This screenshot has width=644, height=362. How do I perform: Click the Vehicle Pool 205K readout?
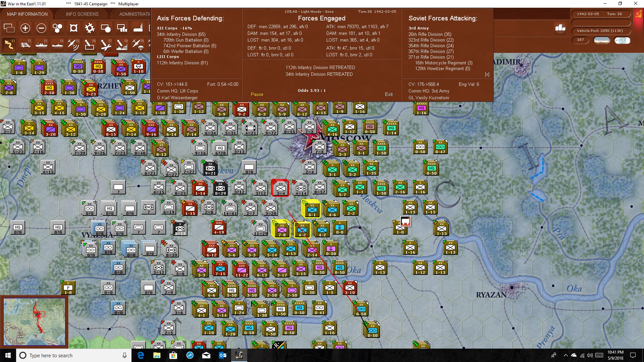click(600, 31)
